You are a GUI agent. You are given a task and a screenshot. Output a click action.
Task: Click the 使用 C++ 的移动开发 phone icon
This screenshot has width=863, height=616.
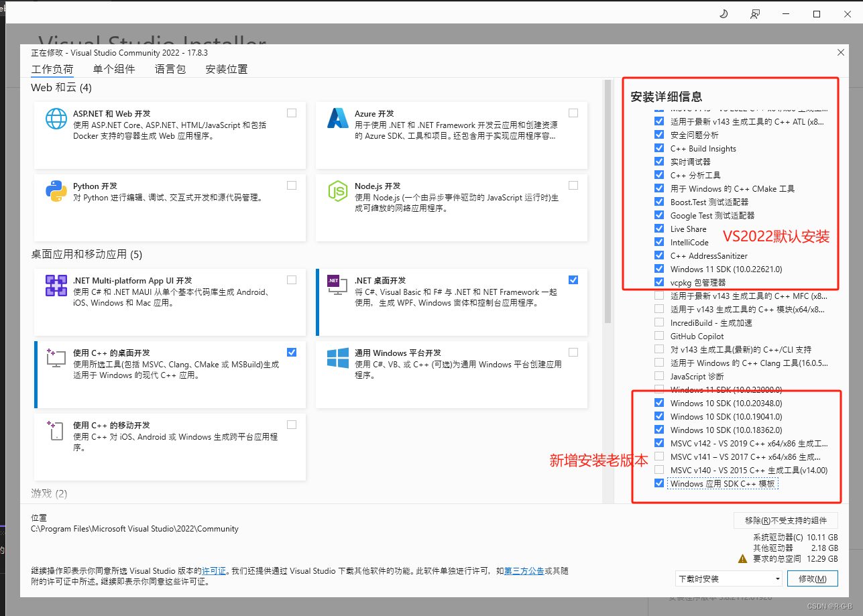[x=56, y=430]
